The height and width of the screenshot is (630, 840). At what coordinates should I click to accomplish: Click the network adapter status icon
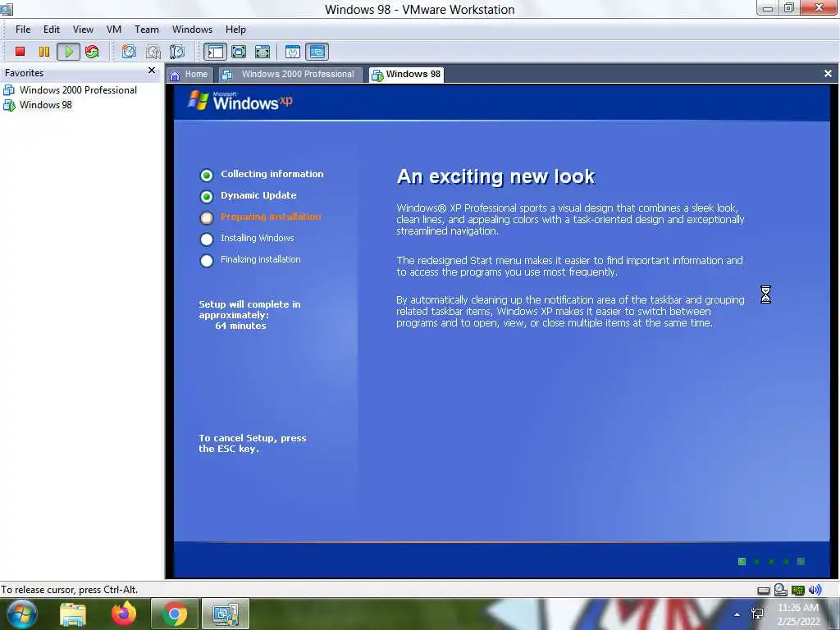[x=798, y=591]
